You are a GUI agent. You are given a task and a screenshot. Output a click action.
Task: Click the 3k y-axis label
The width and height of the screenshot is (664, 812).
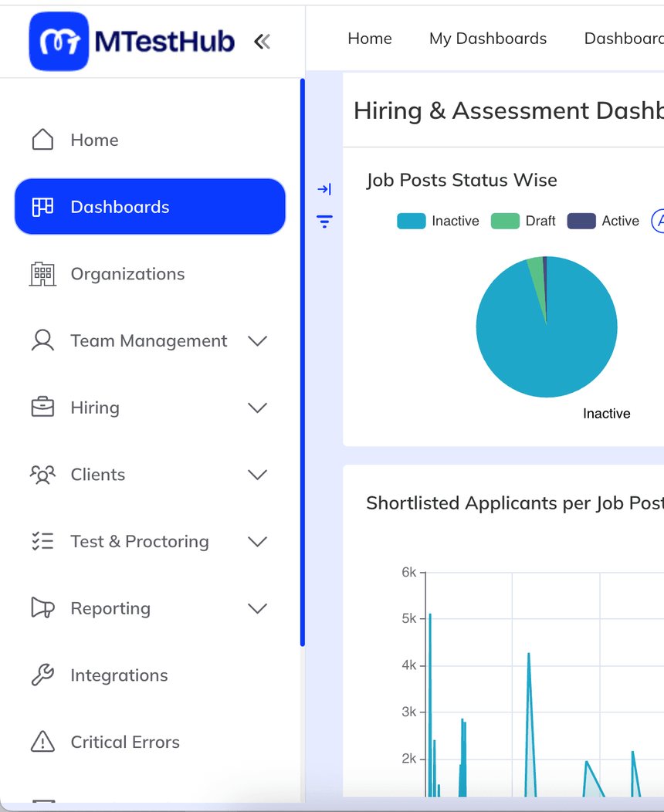(x=408, y=712)
